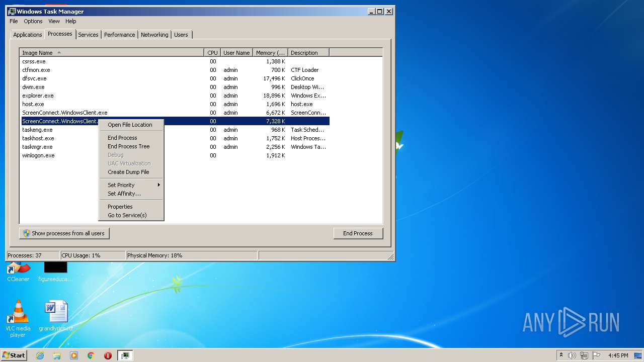This screenshot has width=644, height=362.
Task: Open the View menu
Action: pos(54,21)
